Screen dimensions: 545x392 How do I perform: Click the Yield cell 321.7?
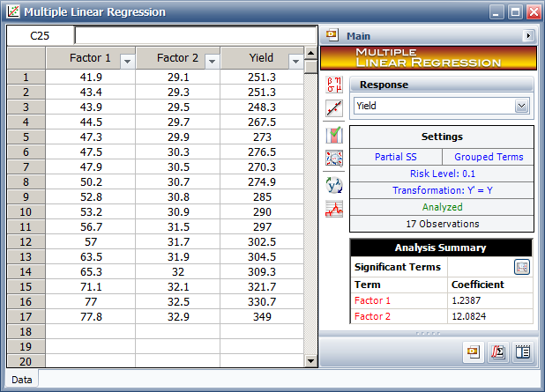point(262,287)
